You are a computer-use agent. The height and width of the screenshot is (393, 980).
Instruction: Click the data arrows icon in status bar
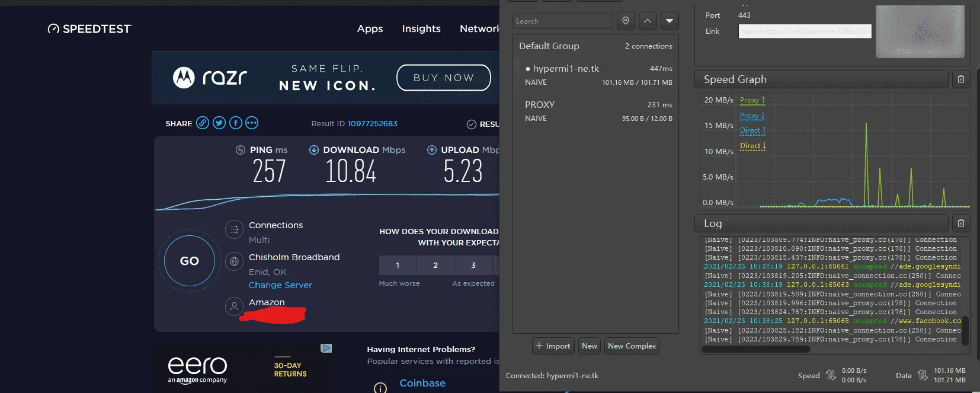923,375
